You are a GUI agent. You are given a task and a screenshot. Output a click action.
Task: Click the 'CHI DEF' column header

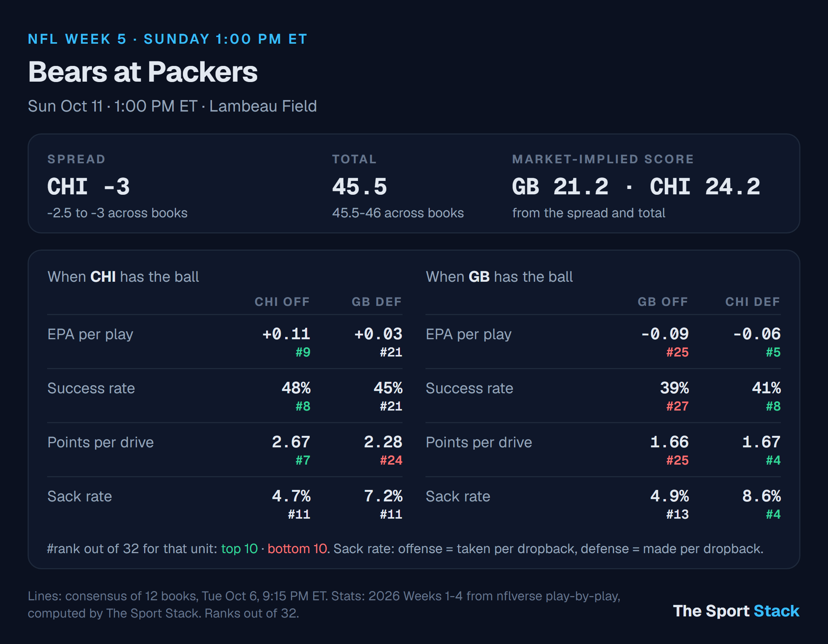pos(753,302)
